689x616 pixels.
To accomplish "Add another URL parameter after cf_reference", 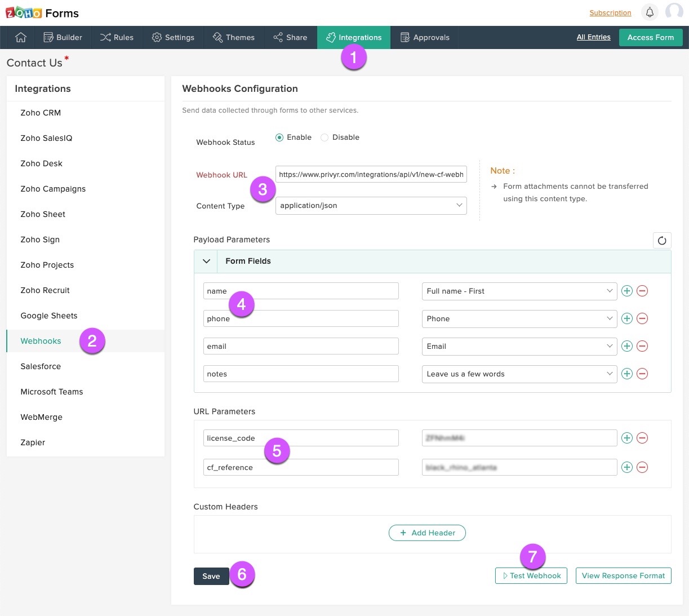I will (626, 467).
